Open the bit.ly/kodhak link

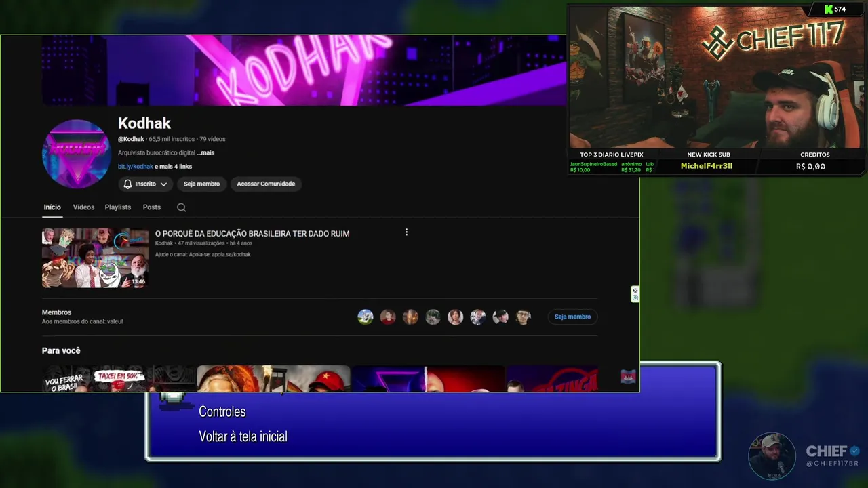[136, 167]
